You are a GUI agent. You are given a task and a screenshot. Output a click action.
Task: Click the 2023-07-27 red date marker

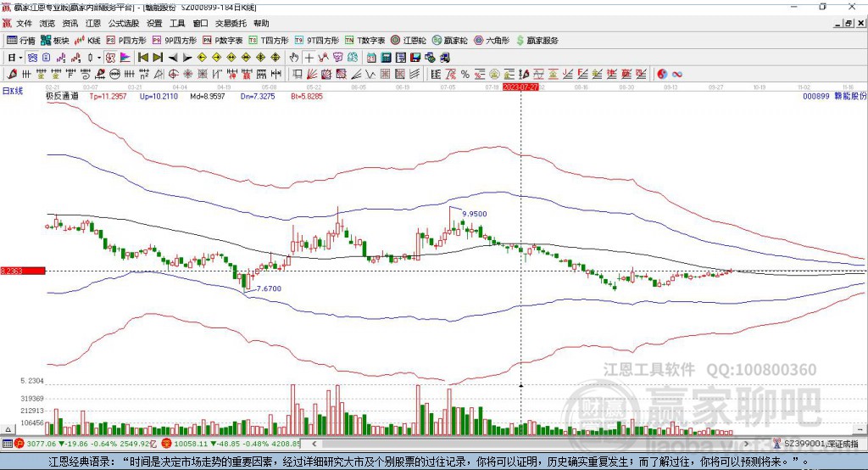[520, 87]
